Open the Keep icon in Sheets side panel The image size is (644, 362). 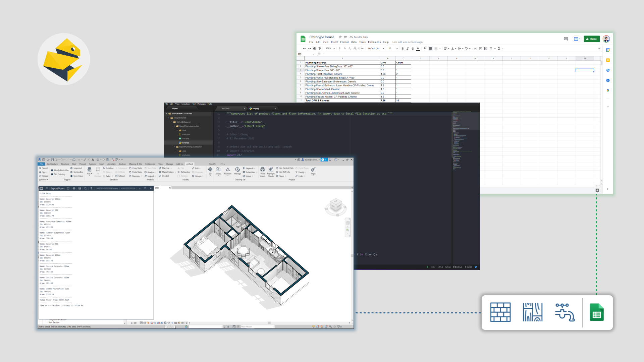(x=608, y=60)
